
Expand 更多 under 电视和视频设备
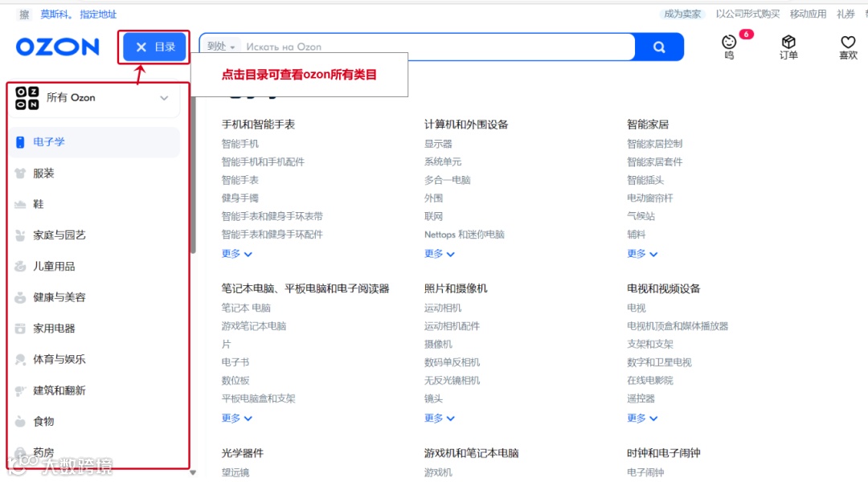642,418
